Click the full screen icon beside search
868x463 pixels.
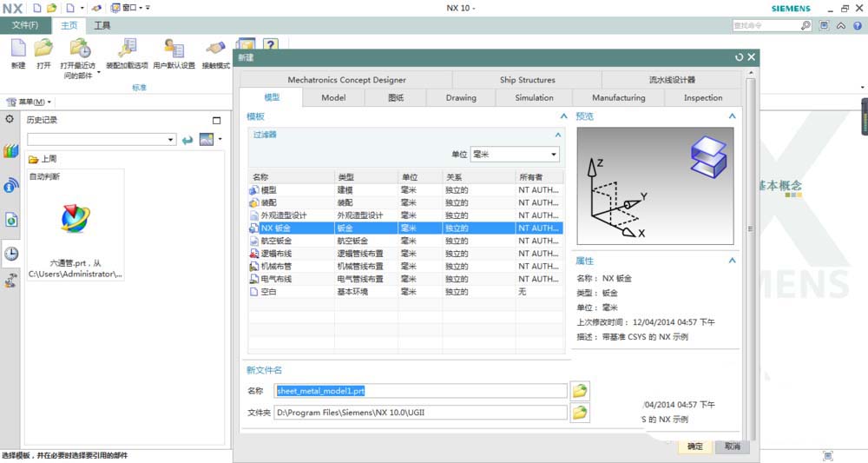[x=825, y=25]
